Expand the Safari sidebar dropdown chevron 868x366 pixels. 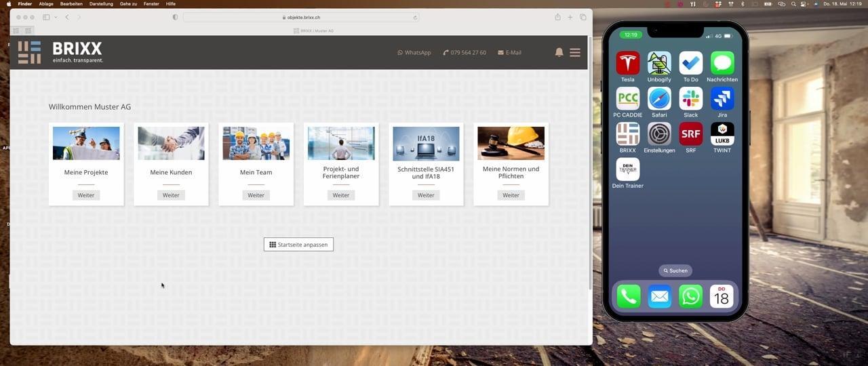point(56,17)
